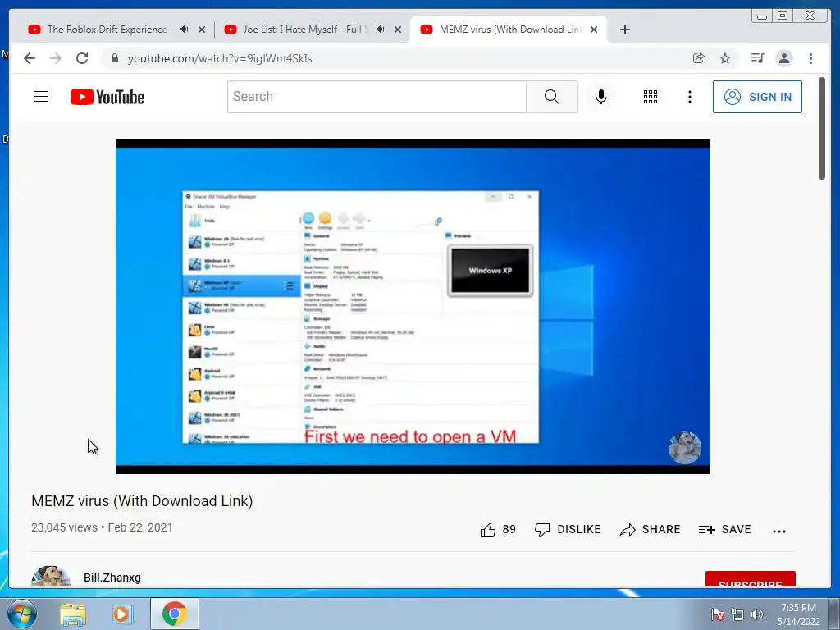Open the Windows Start menu
This screenshot has height=630, width=840.
pyautogui.click(x=21, y=614)
